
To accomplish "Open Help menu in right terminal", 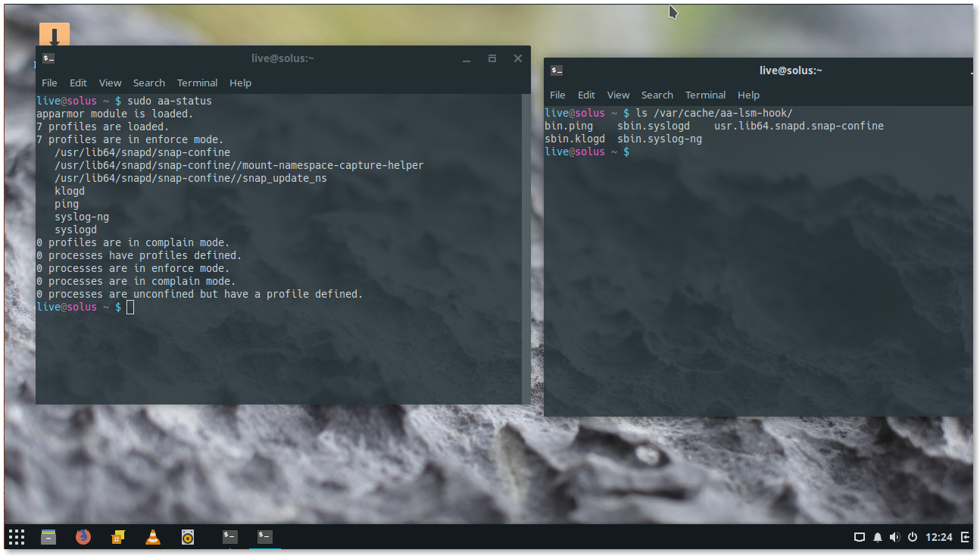I will point(748,95).
